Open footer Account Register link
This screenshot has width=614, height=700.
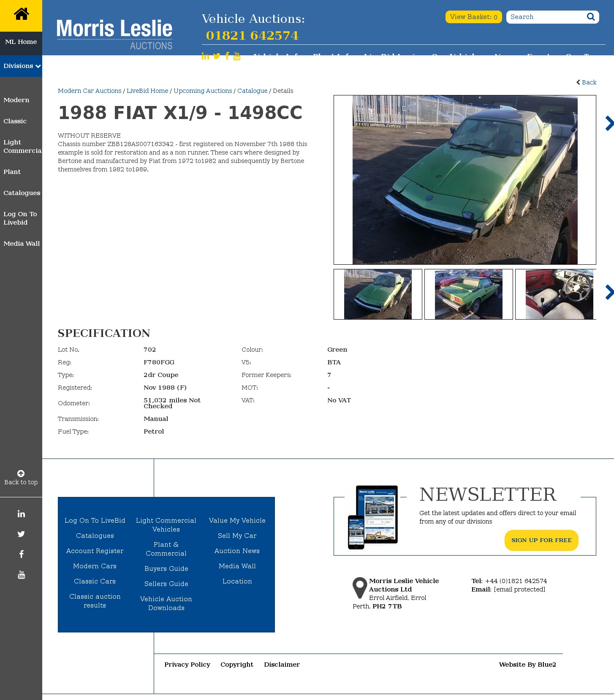95,551
